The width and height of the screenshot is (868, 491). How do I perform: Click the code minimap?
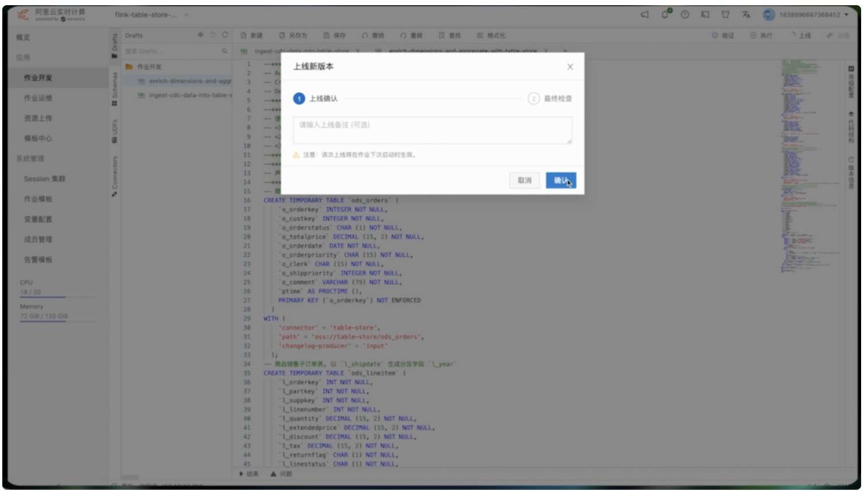(x=810, y=166)
